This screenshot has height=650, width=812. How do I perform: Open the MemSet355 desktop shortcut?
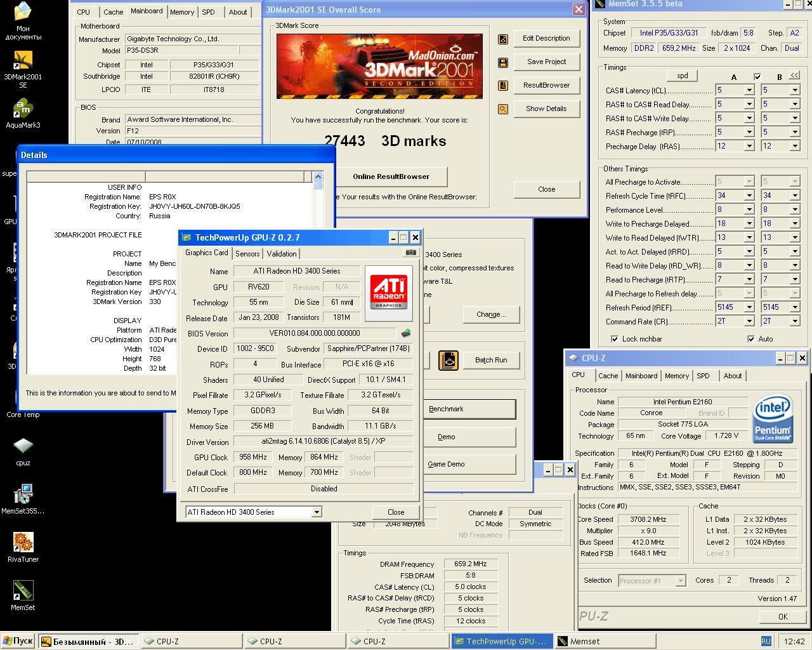coord(23,499)
